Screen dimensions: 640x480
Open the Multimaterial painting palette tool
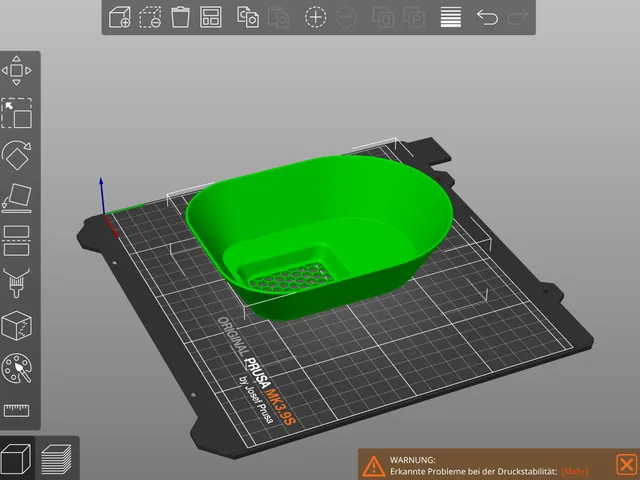pyautogui.click(x=16, y=368)
